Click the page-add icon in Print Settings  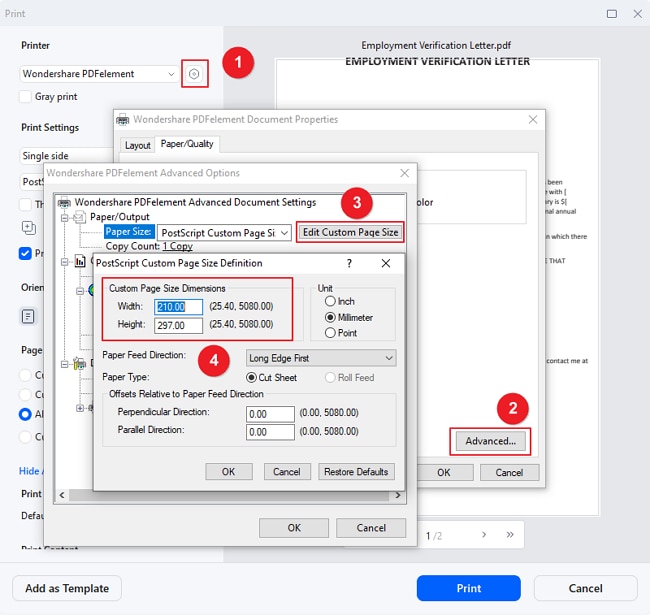coord(29,228)
